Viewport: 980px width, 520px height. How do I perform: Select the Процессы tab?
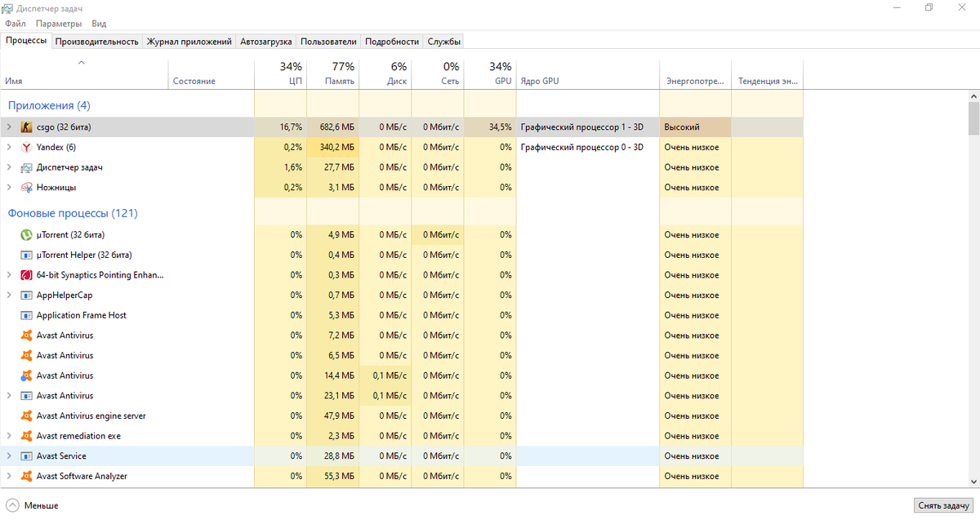tap(26, 40)
